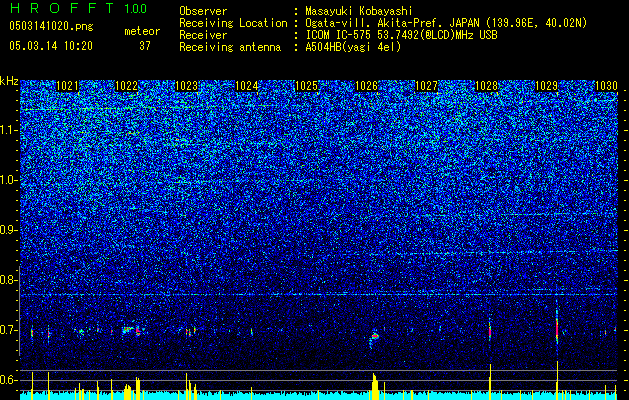This screenshot has height=400, width=629.
Task: Click the 0.9 frequency axis label
Action: click(x=9, y=230)
